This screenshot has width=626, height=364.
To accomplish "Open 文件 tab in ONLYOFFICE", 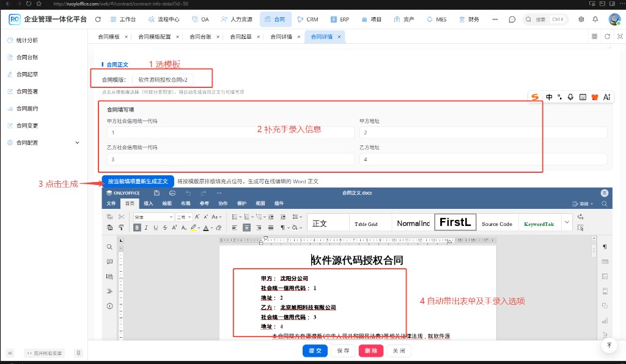I will point(111,203).
